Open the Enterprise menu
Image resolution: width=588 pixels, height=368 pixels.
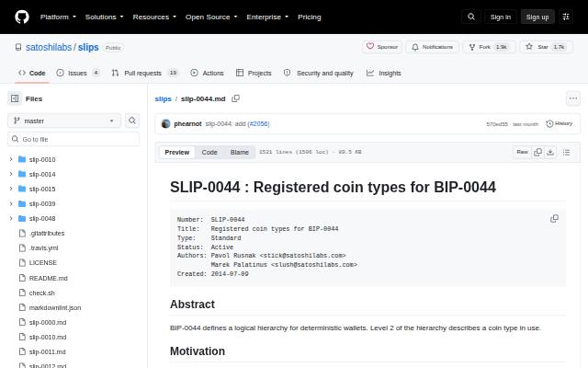pyautogui.click(x=267, y=17)
